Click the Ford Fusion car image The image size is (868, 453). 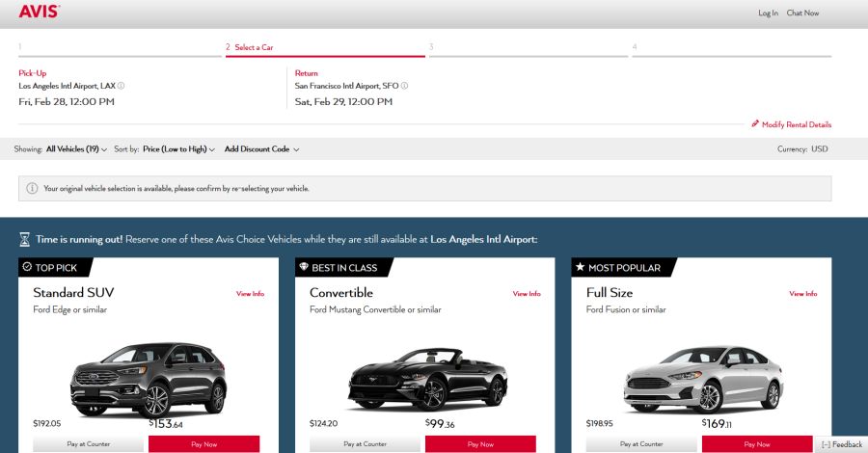(704, 379)
